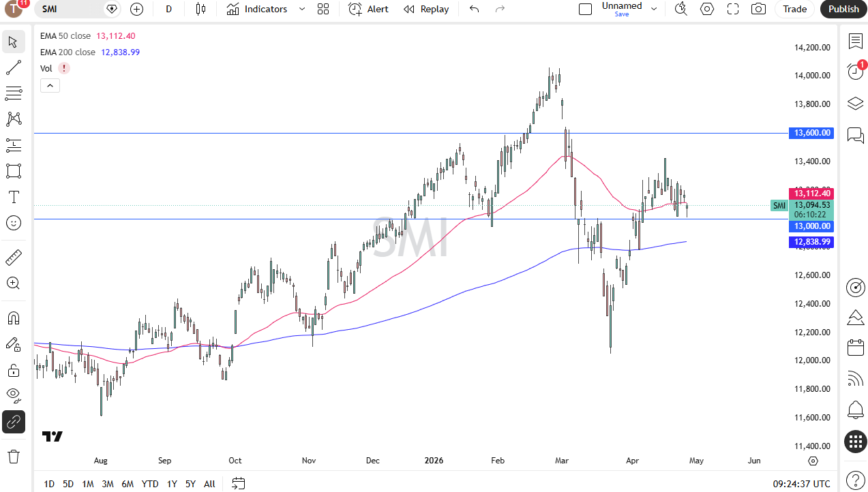Open the Trade panel

click(x=794, y=9)
